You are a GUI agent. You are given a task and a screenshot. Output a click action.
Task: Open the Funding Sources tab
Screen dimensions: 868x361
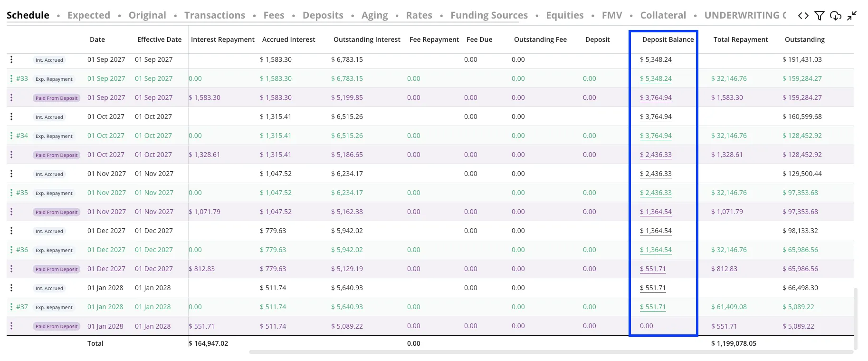[489, 15]
